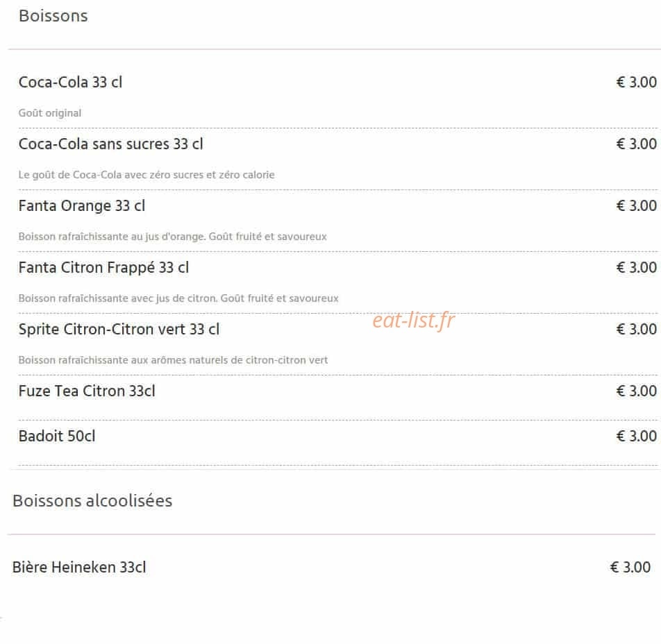
Task: Click the Fuze Tea Citron price
Action: coord(636,391)
